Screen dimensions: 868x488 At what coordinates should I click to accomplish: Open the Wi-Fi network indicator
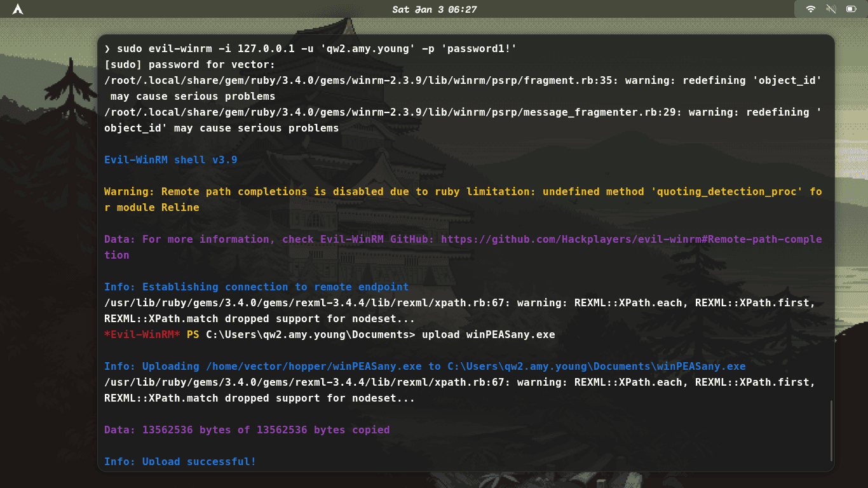pos(811,9)
